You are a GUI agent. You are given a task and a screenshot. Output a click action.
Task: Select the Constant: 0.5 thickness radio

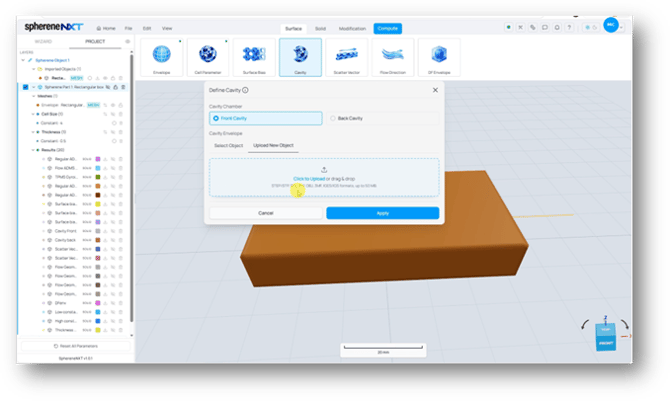[x=114, y=141]
